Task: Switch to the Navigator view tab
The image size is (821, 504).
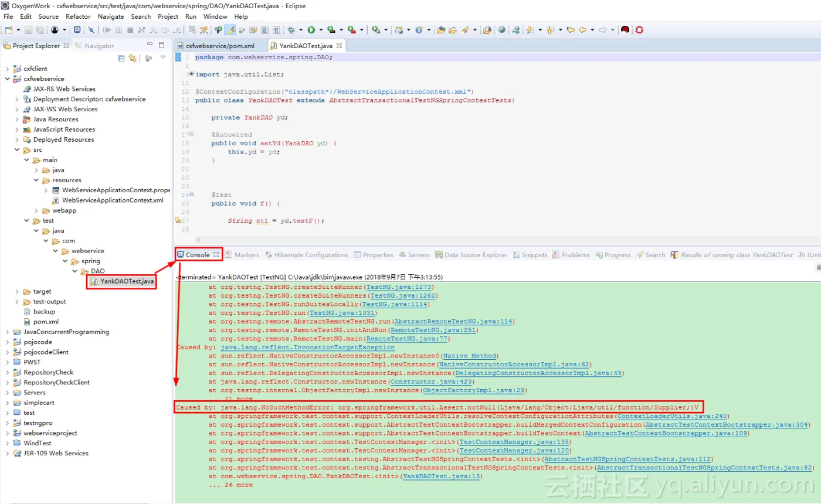Action: pos(94,46)
